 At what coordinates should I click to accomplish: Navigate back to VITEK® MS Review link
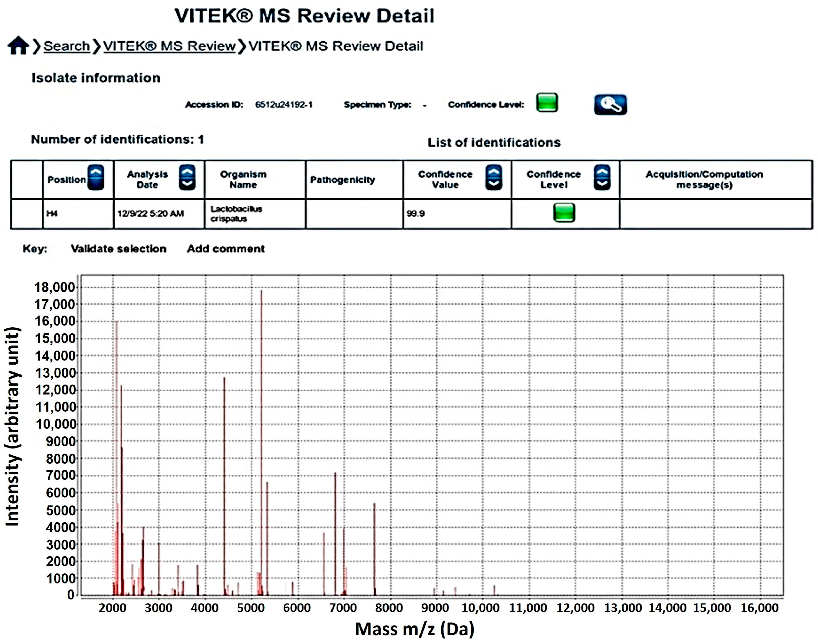coord(169,46)
